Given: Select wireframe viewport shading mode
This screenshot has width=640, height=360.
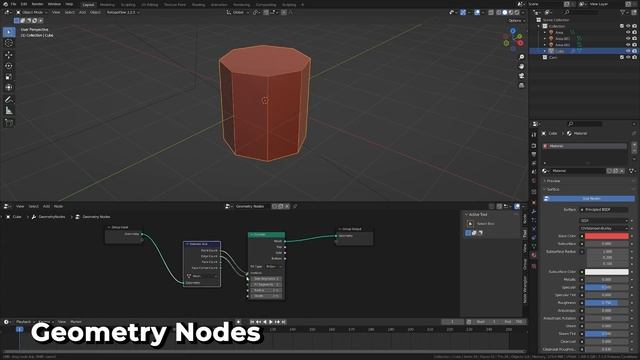Looking at the screenshot, I should (x=499, y=13).
